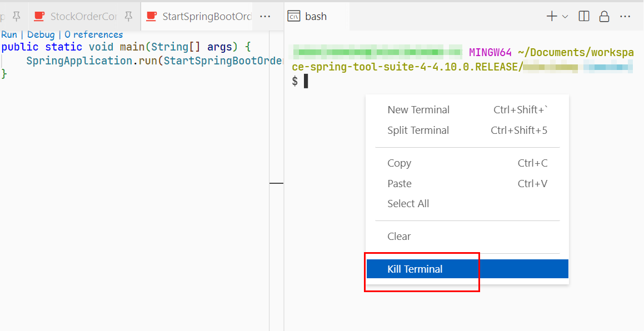Switch to StockOrderCor editor tab
The width and height of the screenshot is (644, 331).
click(83, 17)
